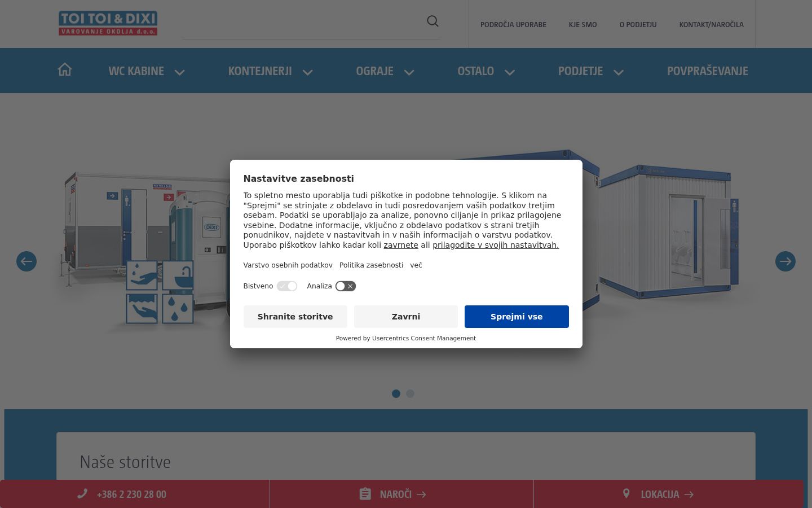Image resolution: width=812 pixels, height=508 pixels.
Task: Open the POVPRAŠEVANJE menu item
Action: 708,71
